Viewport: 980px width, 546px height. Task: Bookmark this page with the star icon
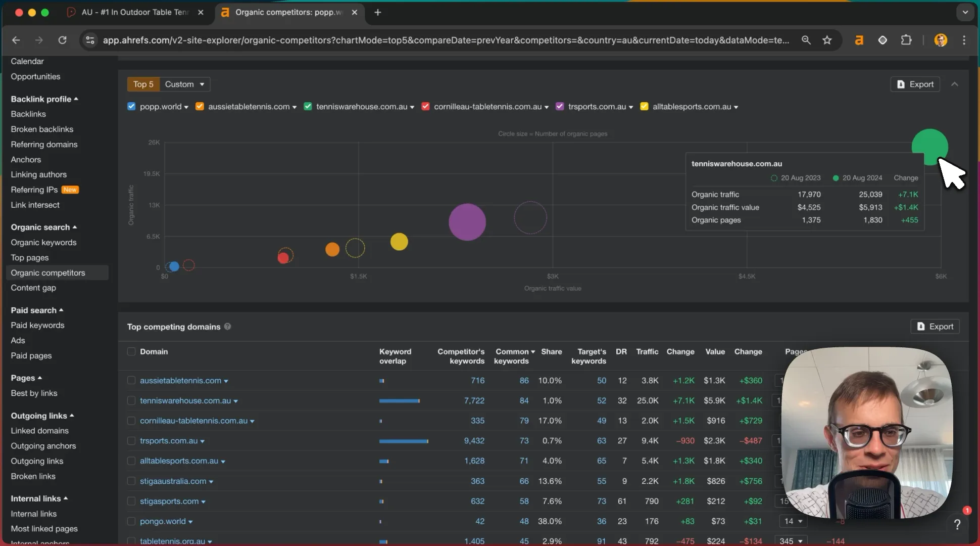827,40
